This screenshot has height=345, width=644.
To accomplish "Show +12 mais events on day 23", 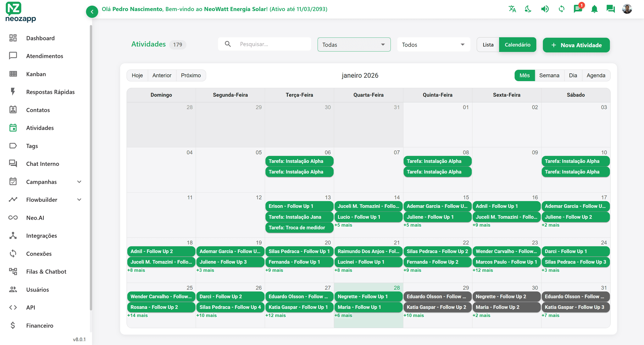I will (x=483, y=270).
